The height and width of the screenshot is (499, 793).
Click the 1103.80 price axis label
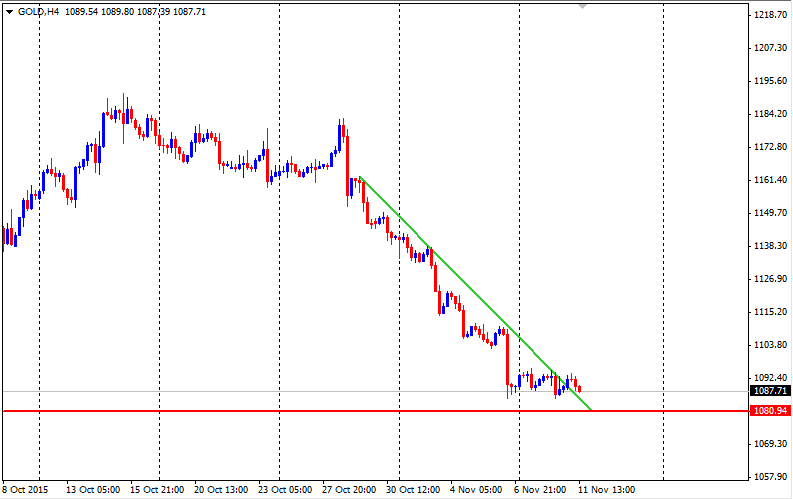coord(770,345)
